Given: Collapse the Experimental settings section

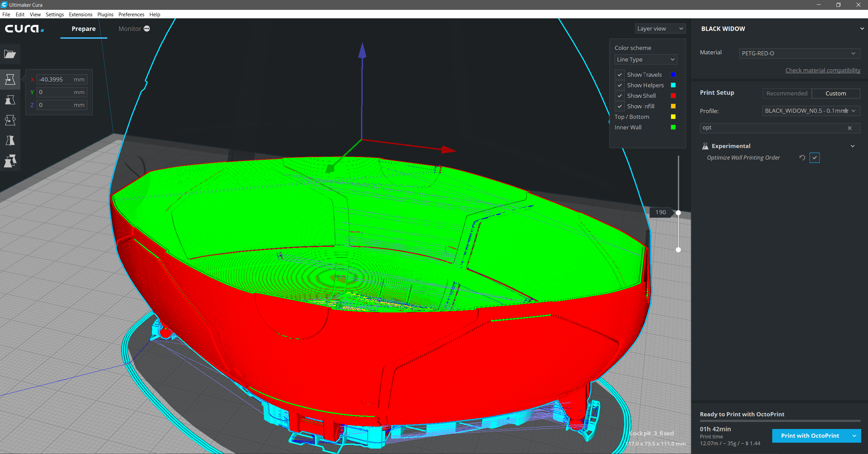Looking at the screenshot, I should (x=853, y=146).
